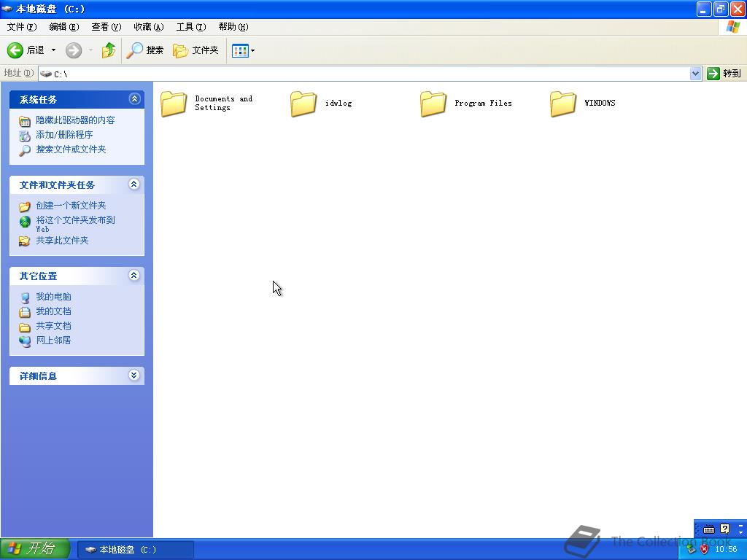Click the grey Forward arrow button
The height and width of the screenshot is (560, 747).
(x=74, y=50)
